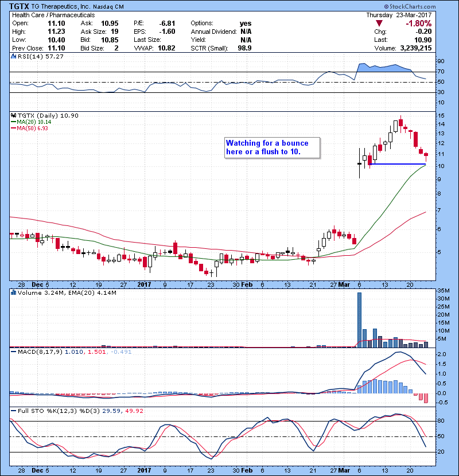Click the -1.80% percent change
This screenshot has height=476, width=459.
coord(419,24)
